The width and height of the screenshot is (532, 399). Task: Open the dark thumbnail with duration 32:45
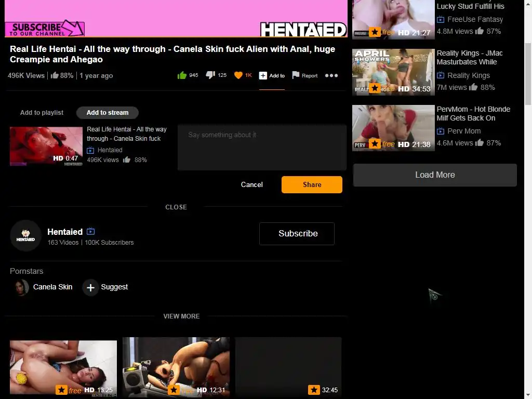click(x=288, y=367)
